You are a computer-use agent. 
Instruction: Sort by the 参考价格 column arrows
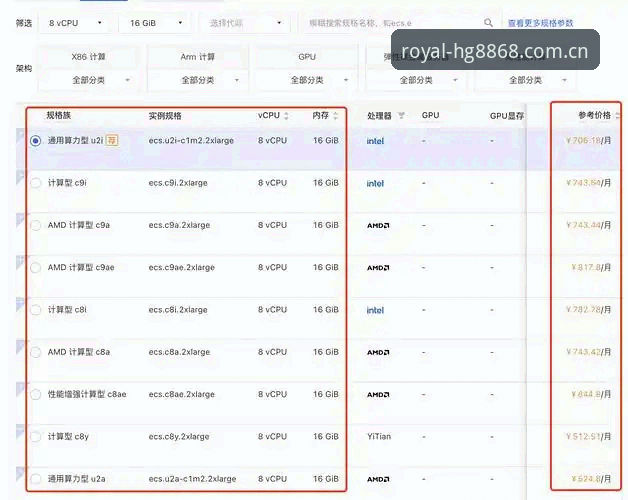pyautogui.click(x=617, y=116)
